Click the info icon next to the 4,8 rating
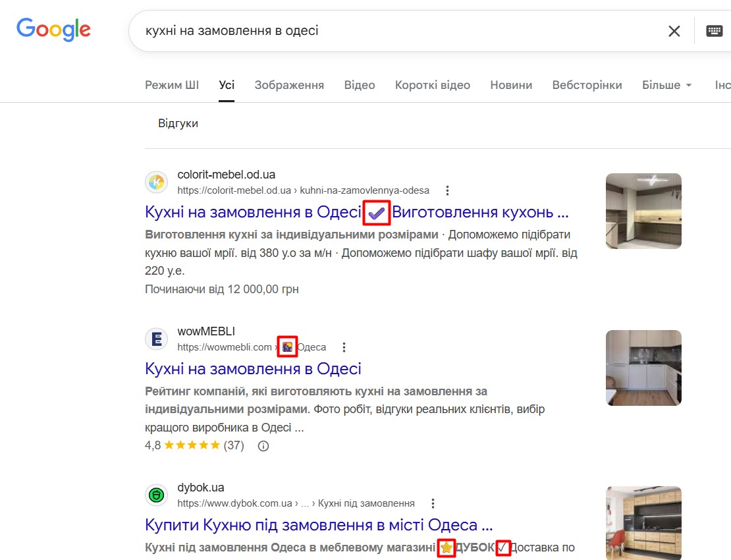The height and width of the screenshot is (560, 731). coord(263,446)
